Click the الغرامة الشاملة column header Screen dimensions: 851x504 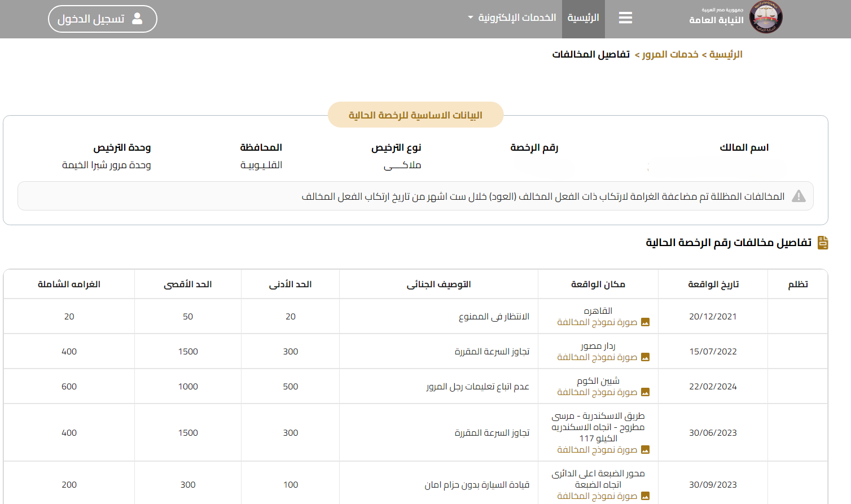point(69,284)
